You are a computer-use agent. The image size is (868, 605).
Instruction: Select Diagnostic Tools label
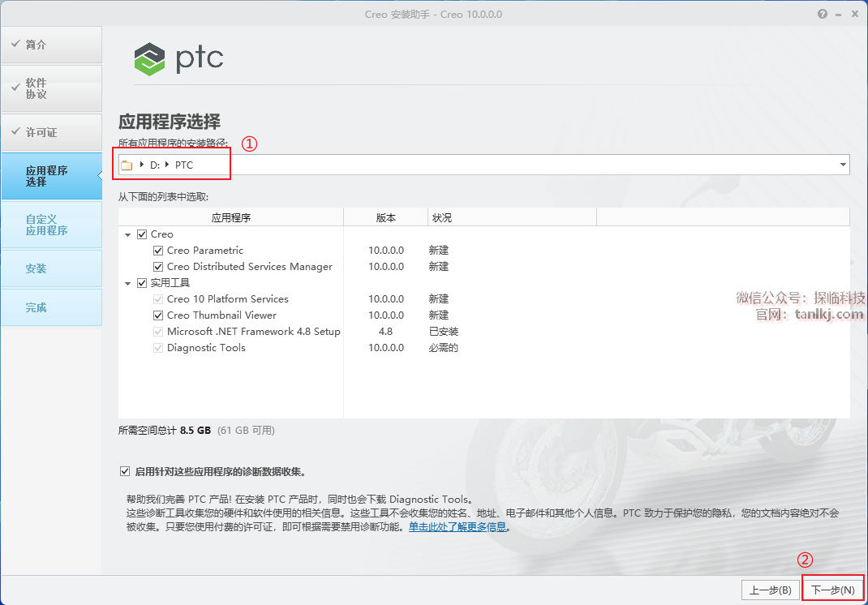tap(206, 348)
